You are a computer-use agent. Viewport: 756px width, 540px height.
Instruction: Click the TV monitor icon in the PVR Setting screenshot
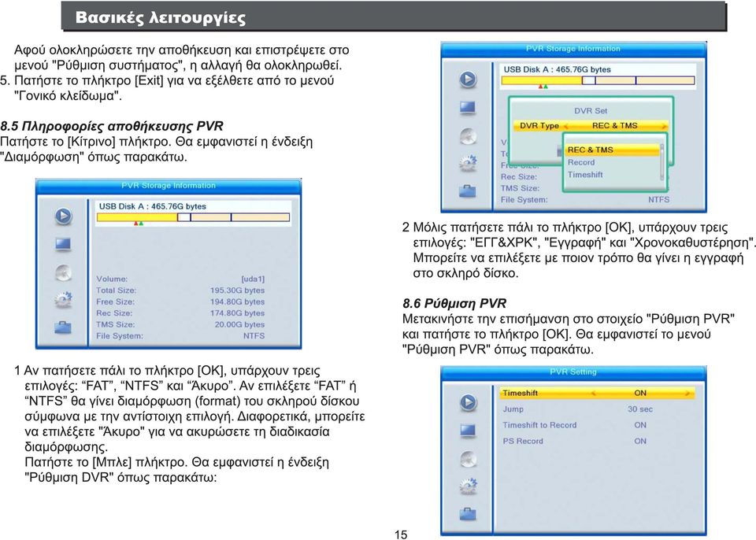(468, 430)
